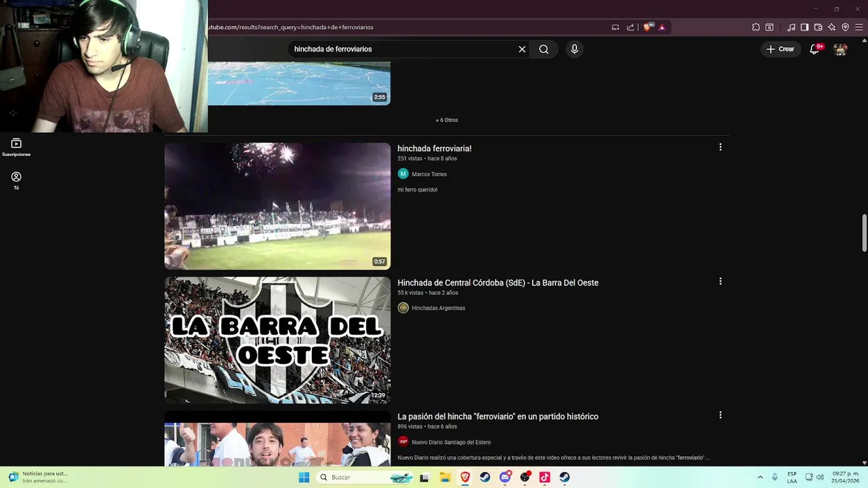868x488 pixels.
Task: Open options menu for 'La pasión del hincha' video
Action: (x=720, y=415)
